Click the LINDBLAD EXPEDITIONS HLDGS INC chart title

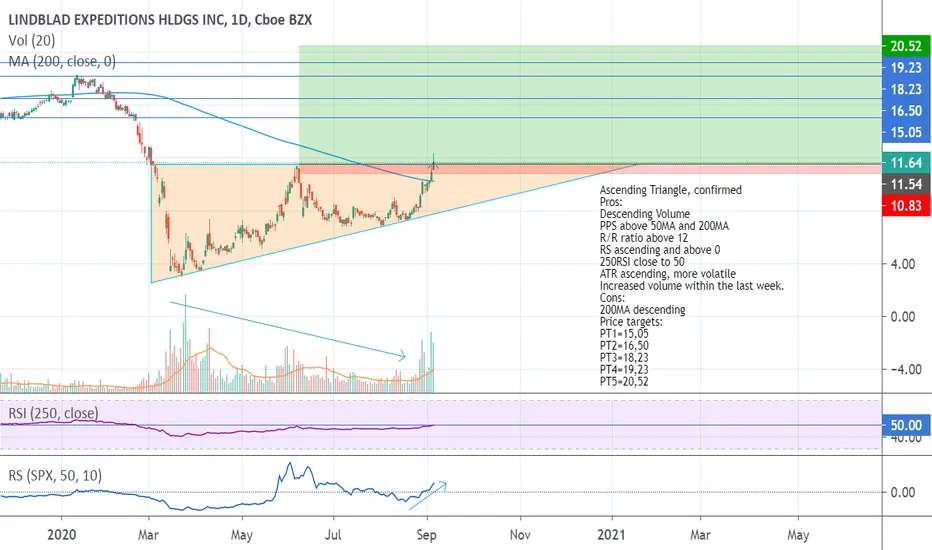[160, 20]
